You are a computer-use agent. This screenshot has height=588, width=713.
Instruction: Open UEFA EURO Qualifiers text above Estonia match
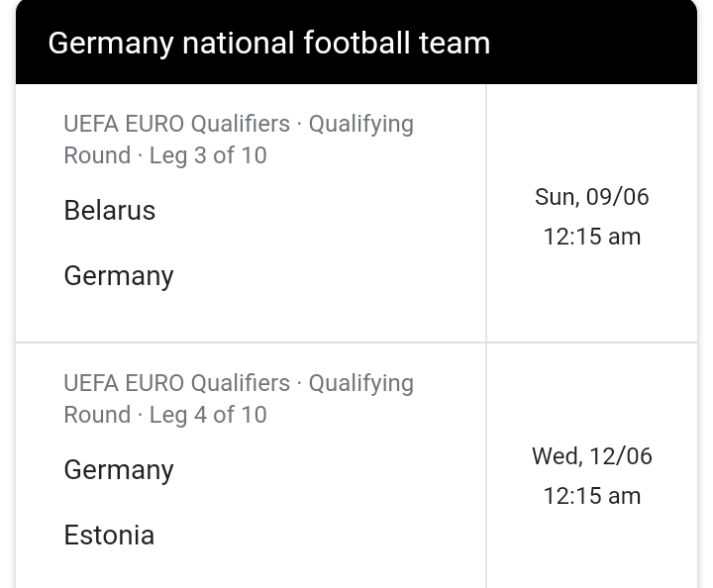(176, 383)
